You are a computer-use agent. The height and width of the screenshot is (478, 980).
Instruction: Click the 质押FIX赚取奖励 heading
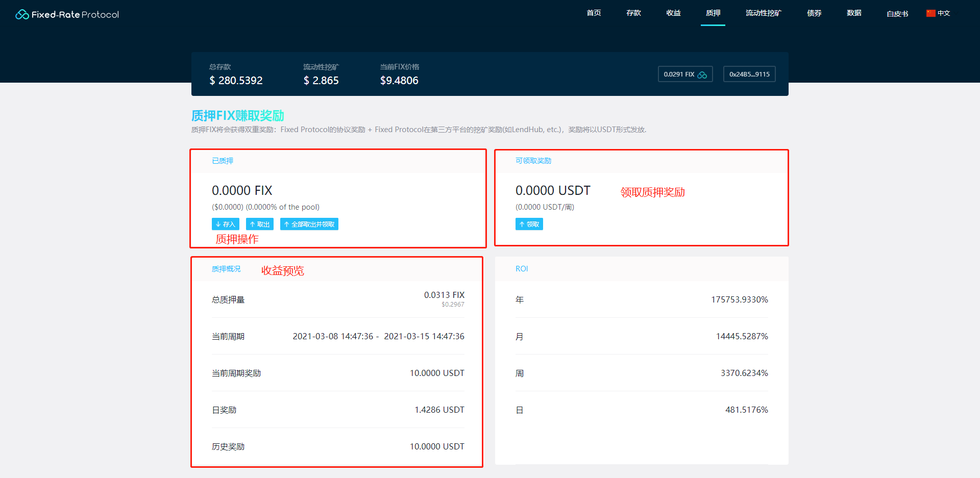pos(238,116)
